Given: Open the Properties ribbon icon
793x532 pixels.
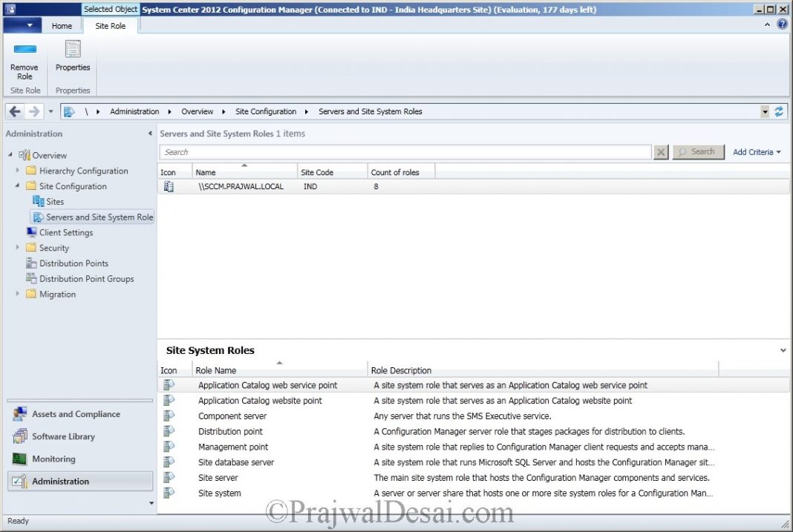Looking at the screenshot, I should 73,49.
